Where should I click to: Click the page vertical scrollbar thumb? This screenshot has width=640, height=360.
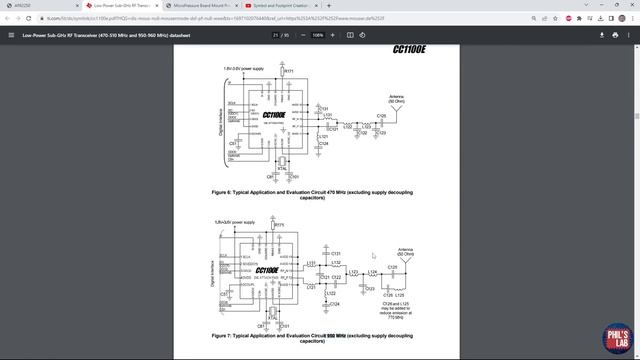tap(637, 116)
